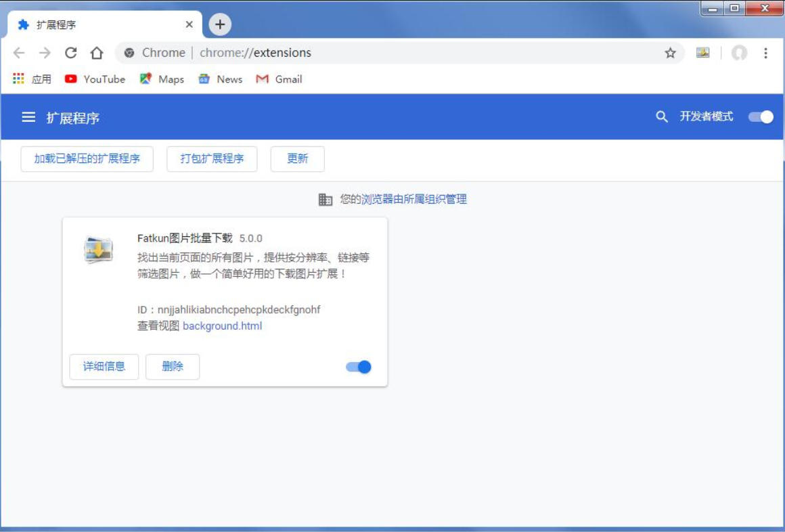Screen dimensions: 785x532
Task: Click the 更新 button to update extensions
Action: click(x=298, y=158)
